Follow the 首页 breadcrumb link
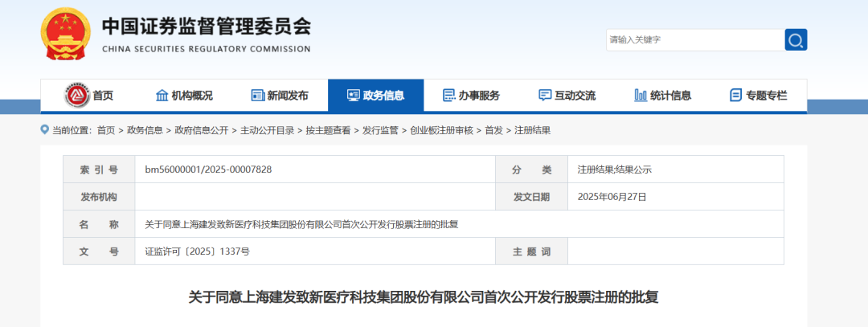 tap(106, 131)
